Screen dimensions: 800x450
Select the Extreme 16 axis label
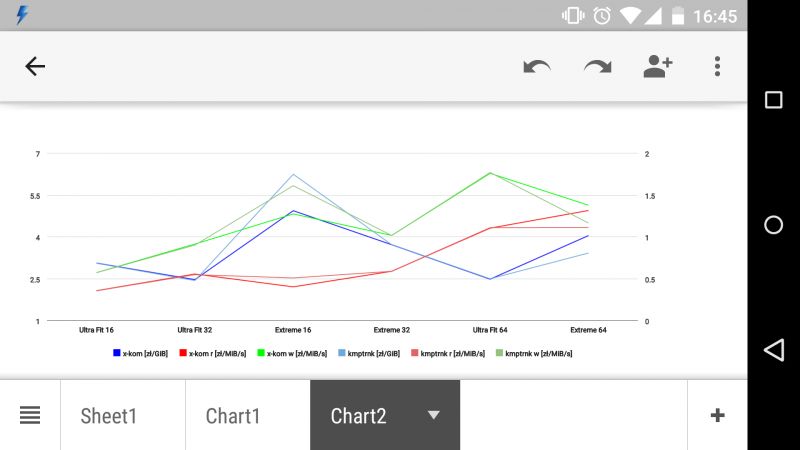(293, 330)
